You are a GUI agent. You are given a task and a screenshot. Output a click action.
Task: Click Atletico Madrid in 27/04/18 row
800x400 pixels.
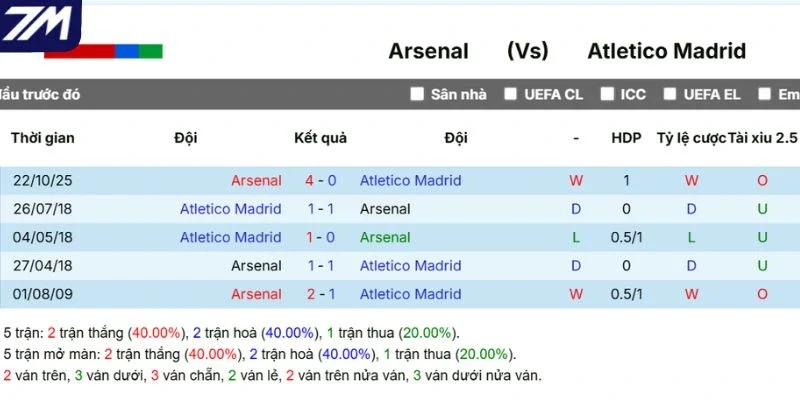click(410, 266)
